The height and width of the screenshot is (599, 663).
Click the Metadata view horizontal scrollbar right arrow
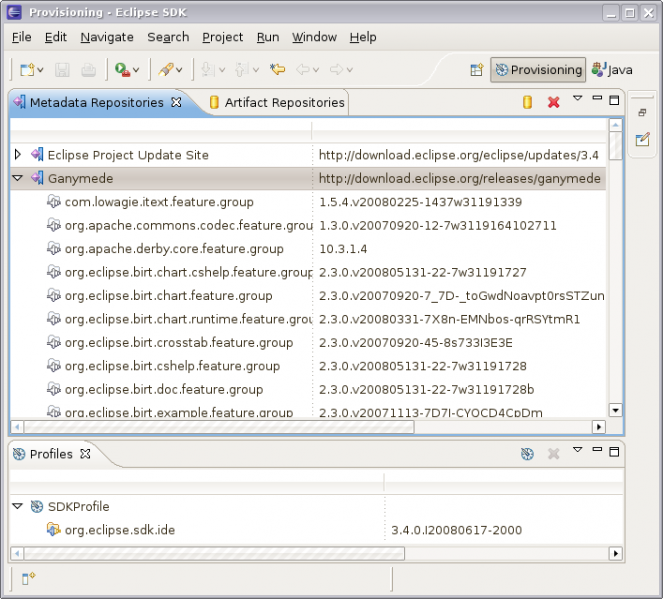click(599, 427)
